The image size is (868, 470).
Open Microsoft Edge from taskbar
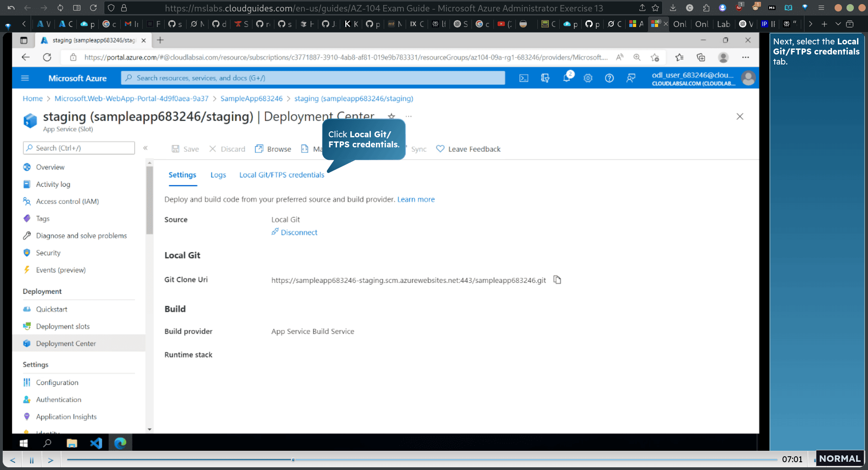[120, 443]
